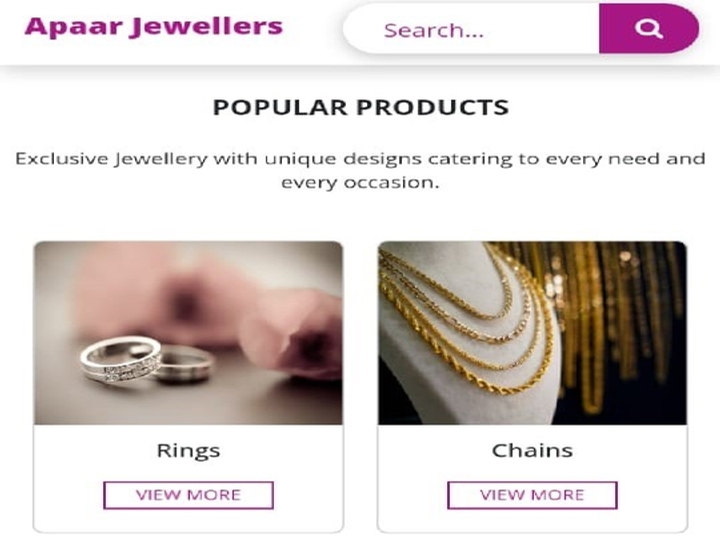Click the purple search submit button
This screenshot has height=540, width=720.
tap(649, 29)
